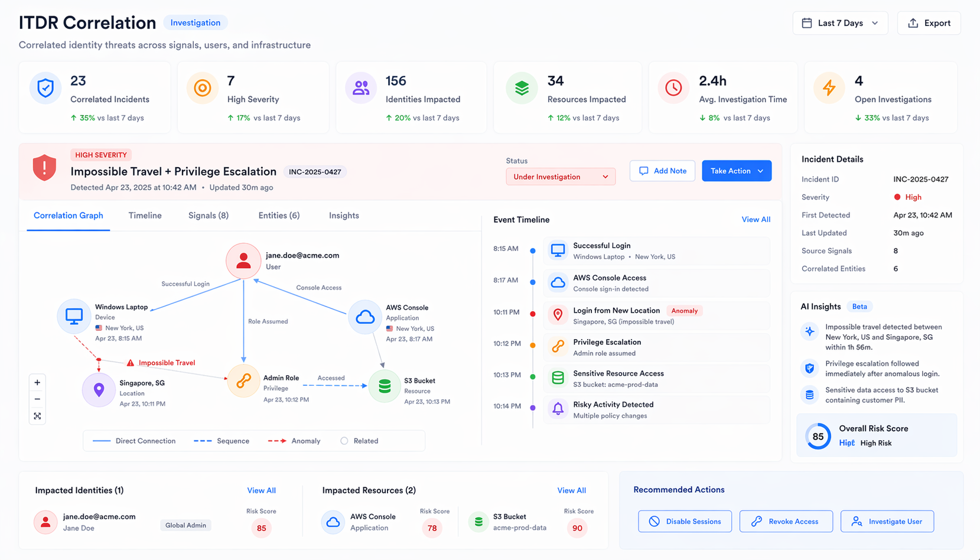Select the Singapore location pin node

click(99, 390)
